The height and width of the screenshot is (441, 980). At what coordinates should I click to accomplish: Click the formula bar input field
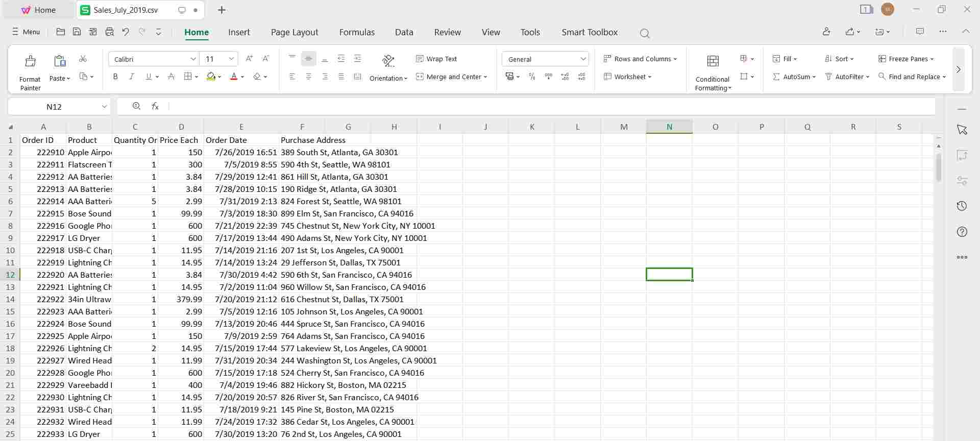[x=551, y=106]
